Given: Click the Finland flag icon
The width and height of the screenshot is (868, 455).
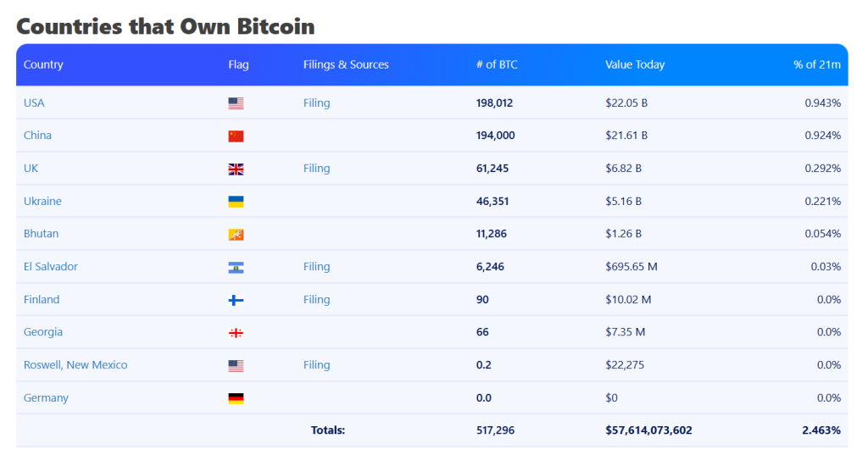Looking at the screenshot, I should tap(236, 300).
